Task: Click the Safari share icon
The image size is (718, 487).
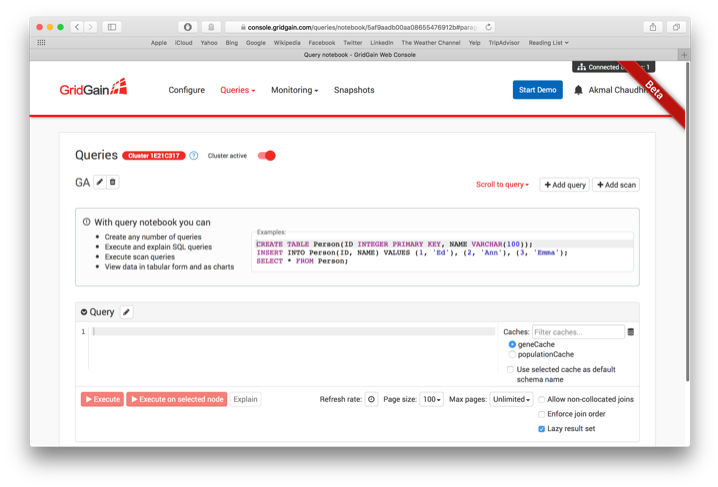Action: pyautogui.click(x=653, y=27)
